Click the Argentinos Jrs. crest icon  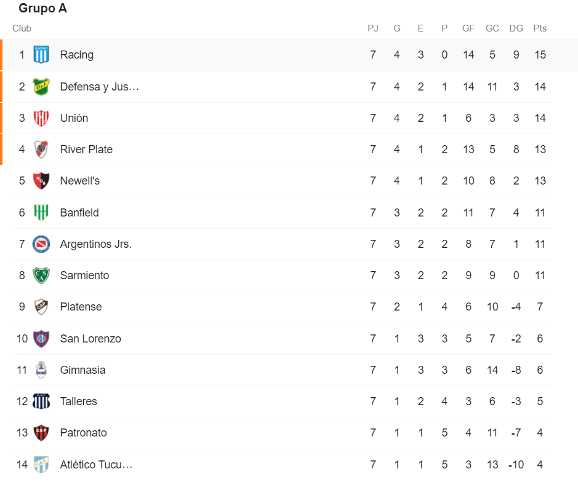(41, 244)
